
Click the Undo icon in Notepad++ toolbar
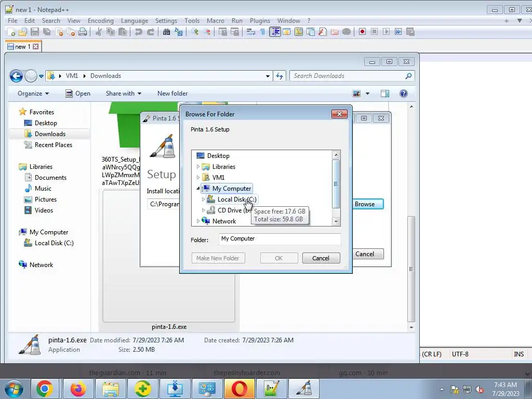(138, 32)
